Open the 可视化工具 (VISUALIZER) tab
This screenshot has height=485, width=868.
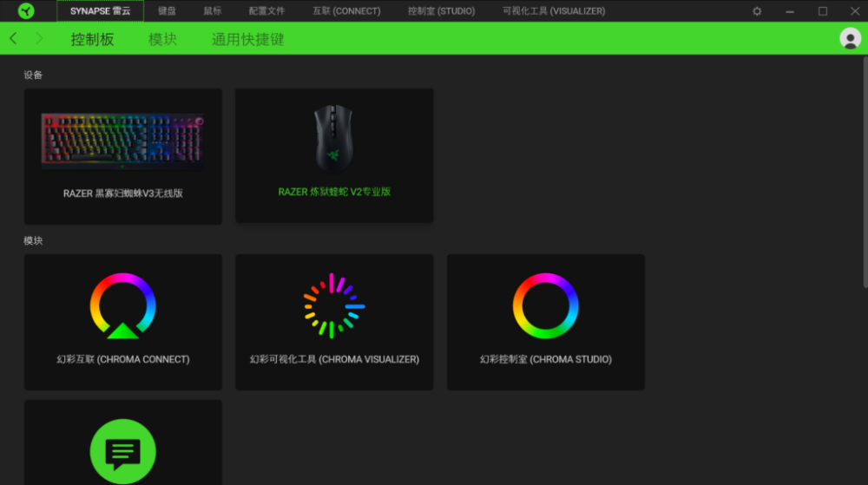(554, 11)
